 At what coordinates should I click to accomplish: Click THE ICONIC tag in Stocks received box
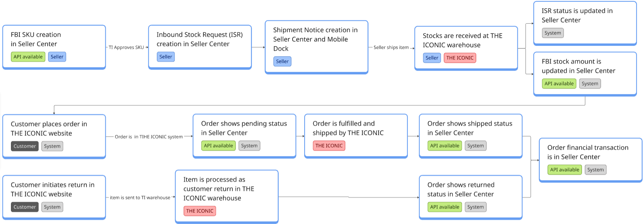(460, 58)
